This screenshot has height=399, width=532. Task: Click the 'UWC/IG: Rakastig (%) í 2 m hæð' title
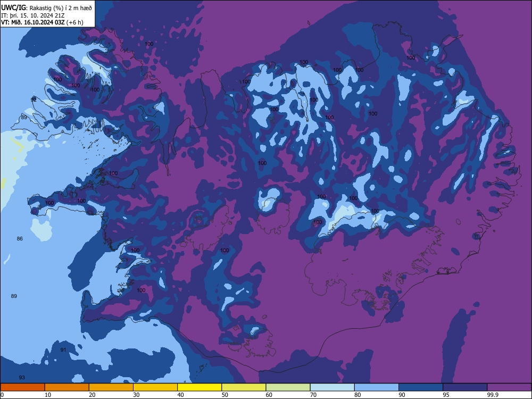[46, 8]
